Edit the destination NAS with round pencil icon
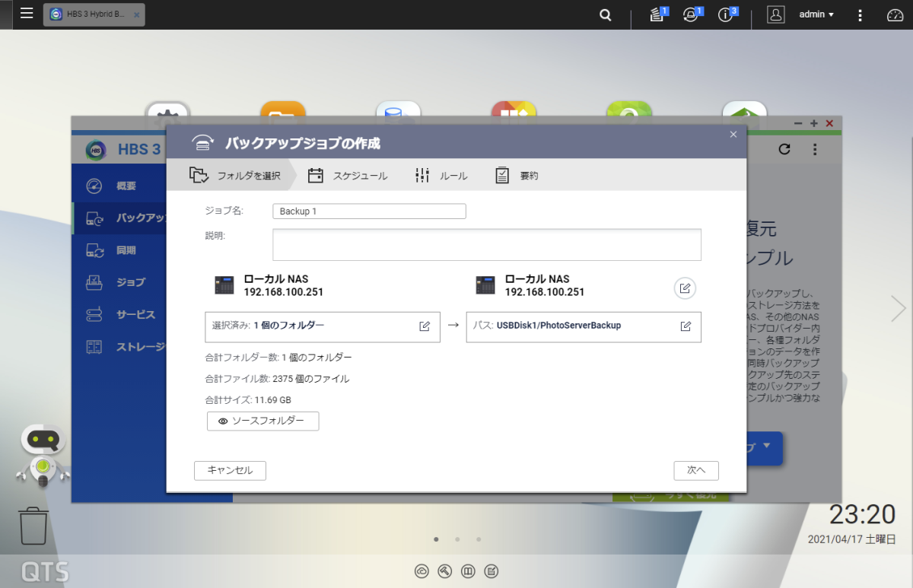The height and width of the screenshot is (588, 913). [x=685, y=288]
